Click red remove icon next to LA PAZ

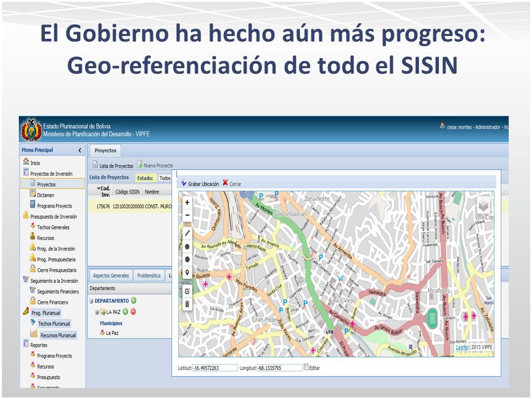point(133,311)
